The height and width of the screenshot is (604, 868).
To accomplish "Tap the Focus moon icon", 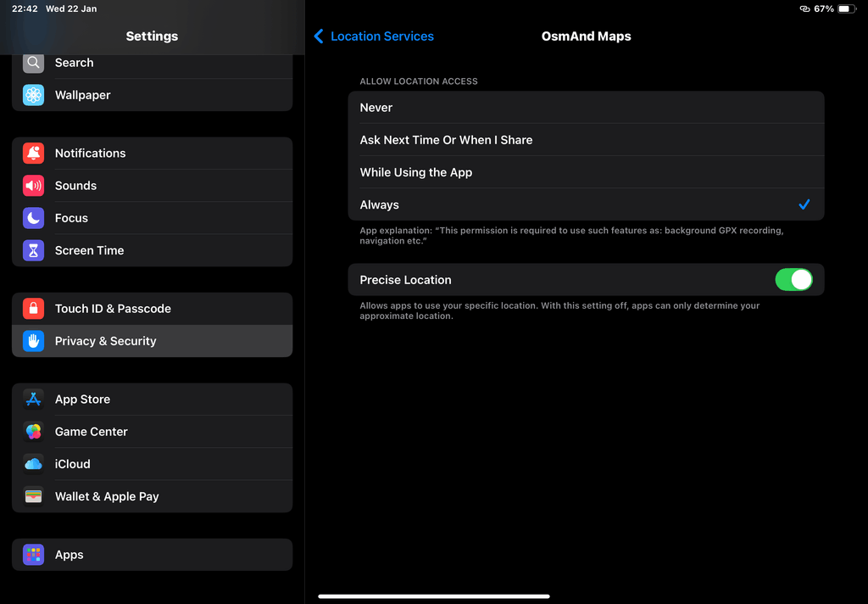I will click(33, 218).
